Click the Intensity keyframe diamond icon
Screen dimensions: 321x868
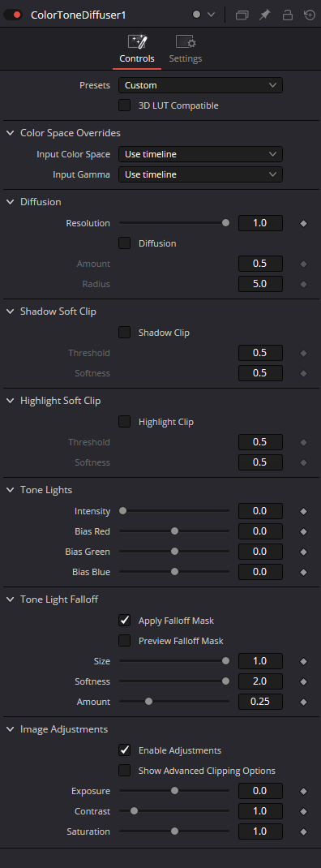303,512
